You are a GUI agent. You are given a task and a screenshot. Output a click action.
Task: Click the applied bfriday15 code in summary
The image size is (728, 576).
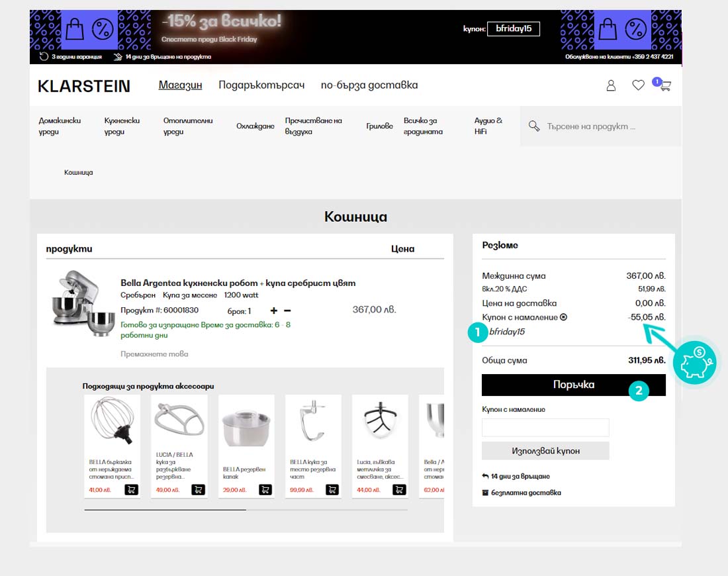tap(507, 332)
